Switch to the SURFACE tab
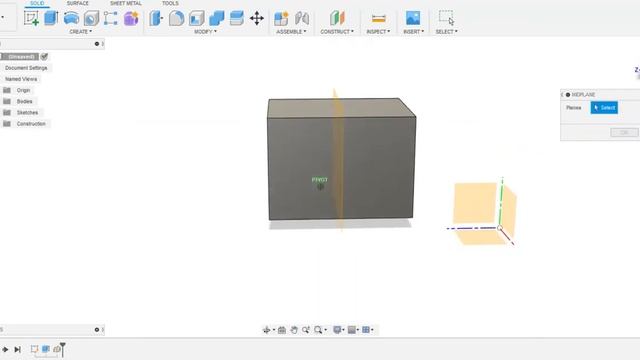640x360 pixels. (78, 3)
